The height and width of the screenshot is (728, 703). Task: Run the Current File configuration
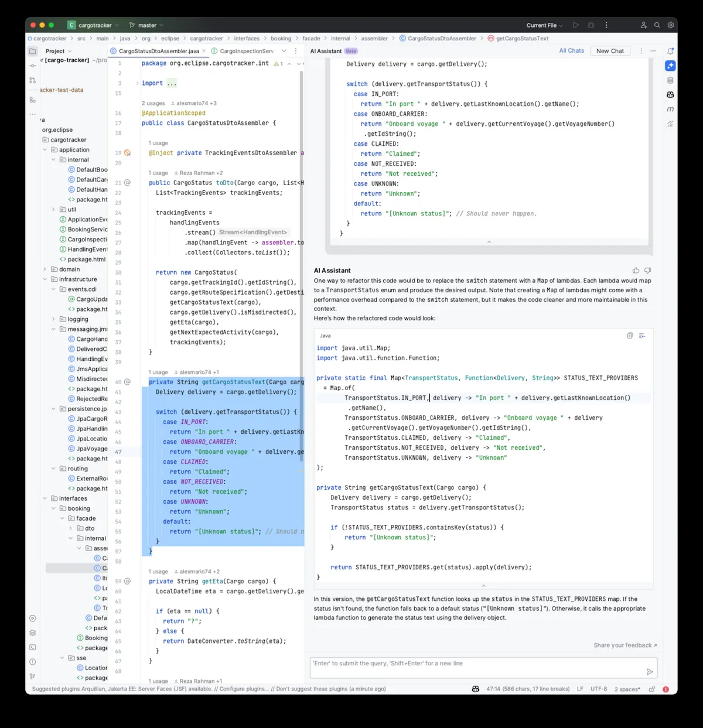point(576,25)
